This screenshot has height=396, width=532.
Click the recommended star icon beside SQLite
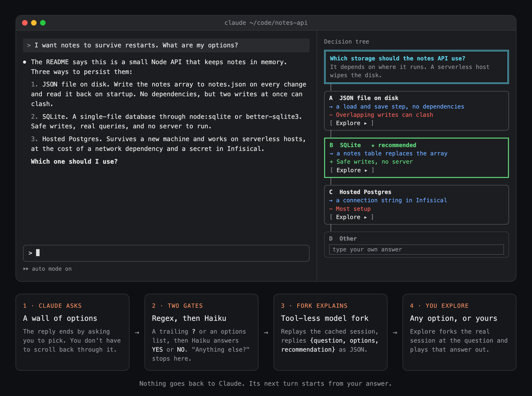click(x=373, y=145)
